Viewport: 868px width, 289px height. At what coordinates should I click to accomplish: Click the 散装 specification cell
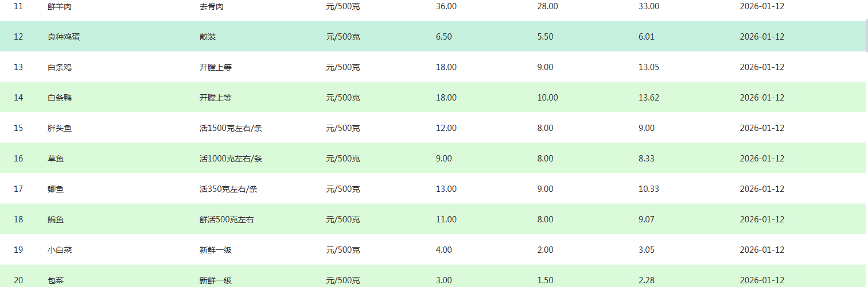coord(208,37)
